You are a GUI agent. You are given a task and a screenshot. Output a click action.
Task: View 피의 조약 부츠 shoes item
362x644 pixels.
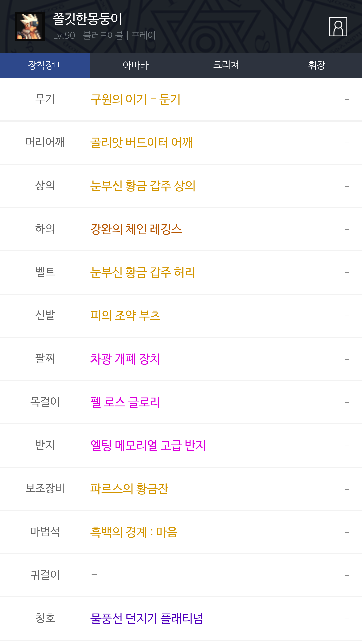point(125,316)
